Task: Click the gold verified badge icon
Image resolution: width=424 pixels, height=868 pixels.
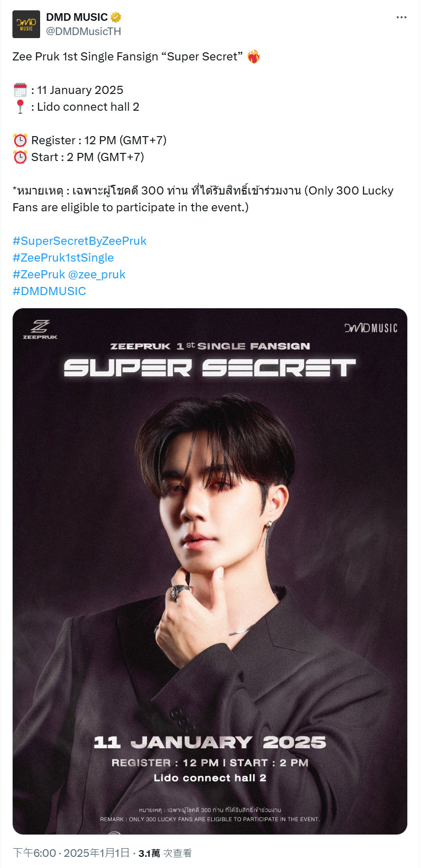Action: click(116, 17)
